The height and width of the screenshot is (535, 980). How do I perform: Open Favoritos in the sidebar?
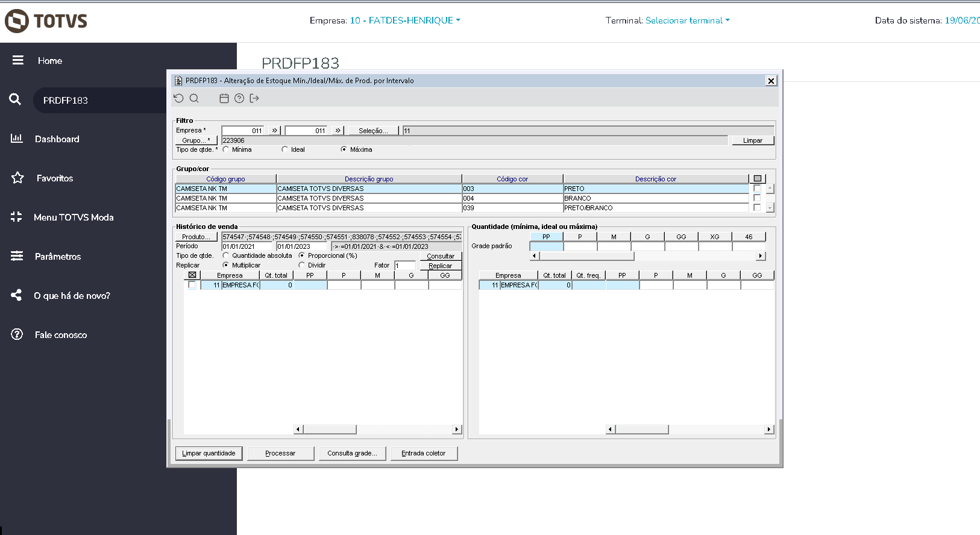pos(55,178)
